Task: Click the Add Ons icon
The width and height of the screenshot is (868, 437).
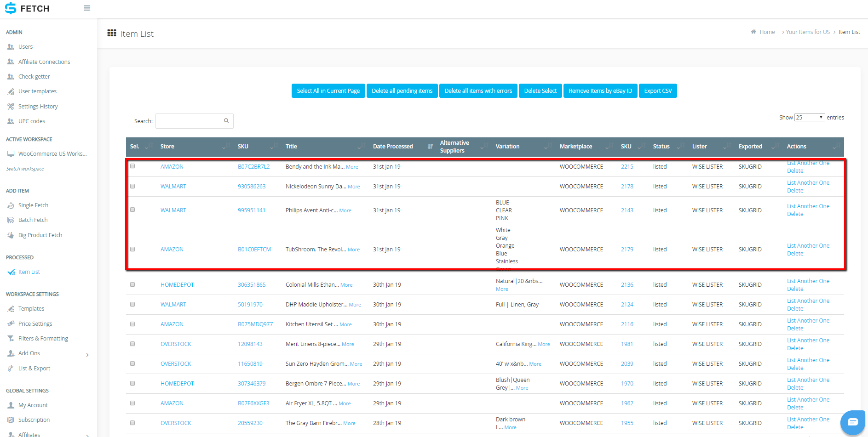Action: pyautogui.click(x=11, y=353)
